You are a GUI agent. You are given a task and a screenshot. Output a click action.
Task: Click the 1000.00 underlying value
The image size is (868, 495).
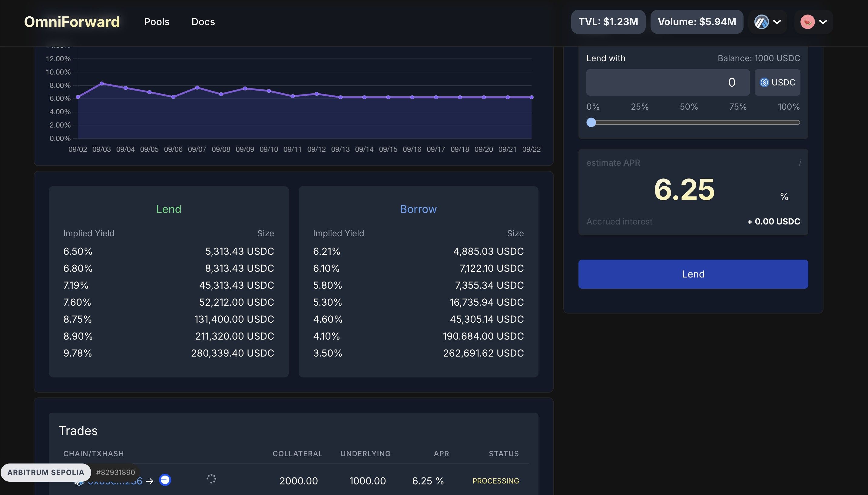coord(368,481)
